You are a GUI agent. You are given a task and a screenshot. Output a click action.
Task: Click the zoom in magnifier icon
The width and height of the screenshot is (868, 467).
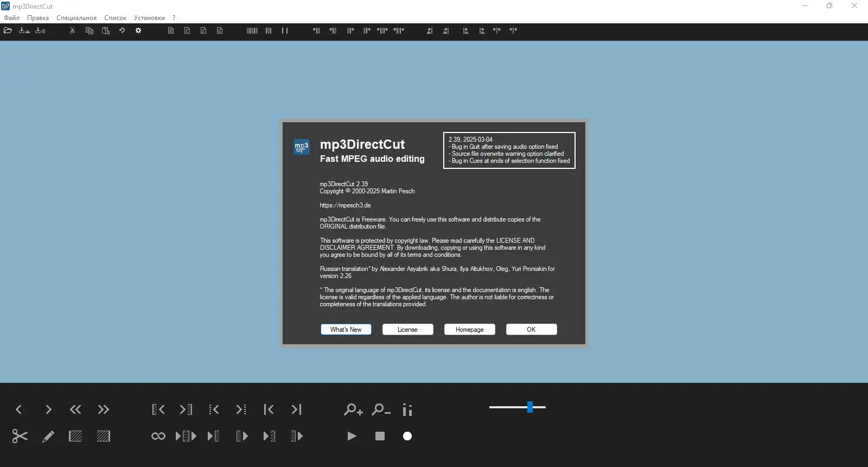[x=353, y=409]
